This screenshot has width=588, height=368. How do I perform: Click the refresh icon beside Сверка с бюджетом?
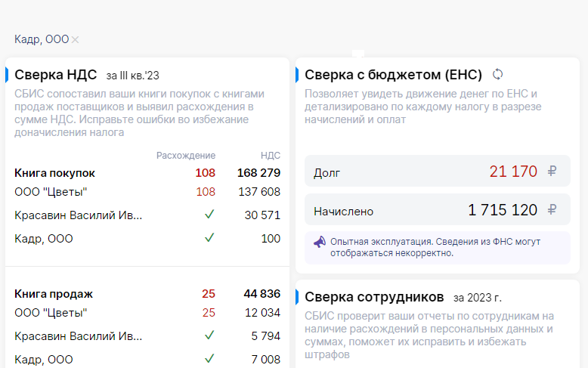pos(497,74)
